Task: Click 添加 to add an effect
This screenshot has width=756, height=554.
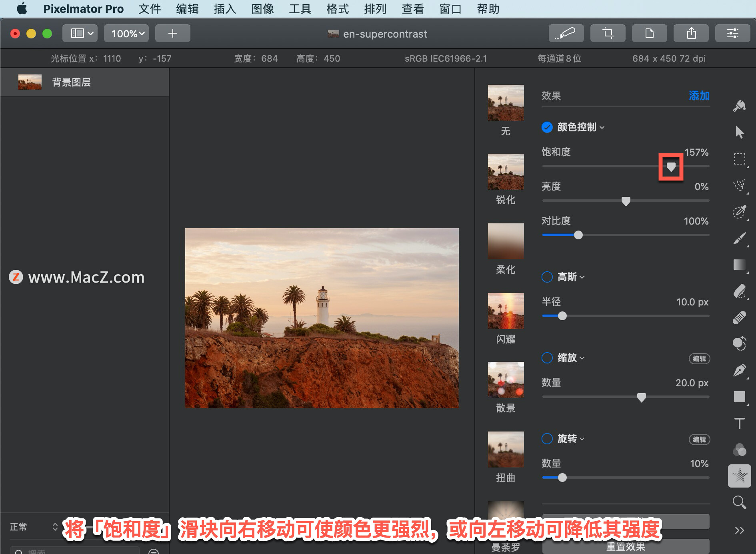Action: click(699, 96)
